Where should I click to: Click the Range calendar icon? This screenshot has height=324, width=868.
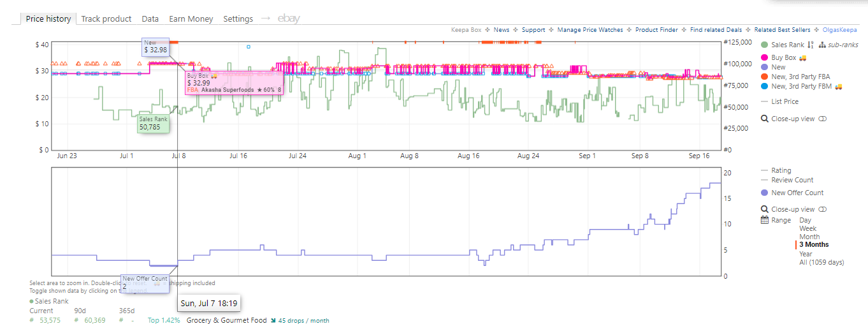[x=765, y=220]
